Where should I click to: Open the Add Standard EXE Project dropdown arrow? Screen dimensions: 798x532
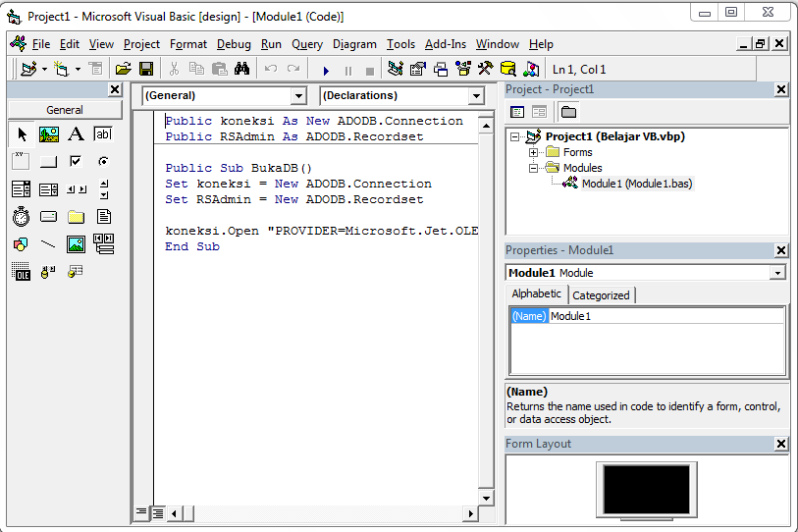44,69
